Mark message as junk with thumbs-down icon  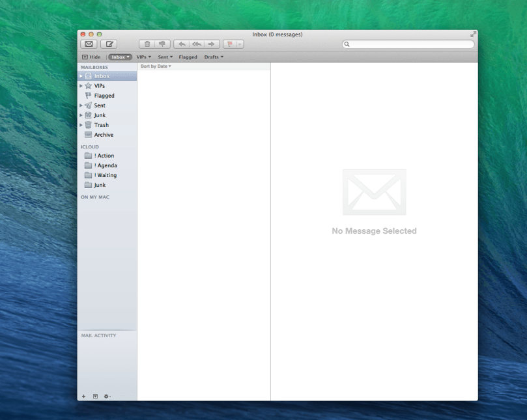(x=161, y=44)
